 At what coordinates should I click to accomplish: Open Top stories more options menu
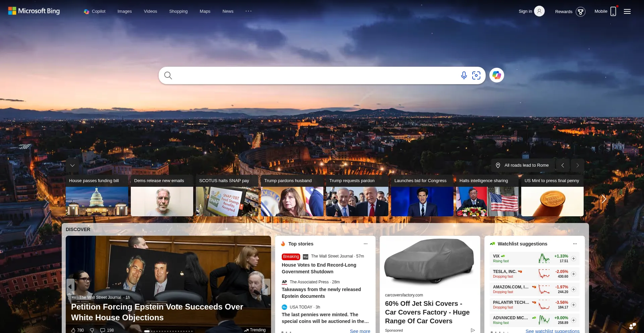(366, 244)
